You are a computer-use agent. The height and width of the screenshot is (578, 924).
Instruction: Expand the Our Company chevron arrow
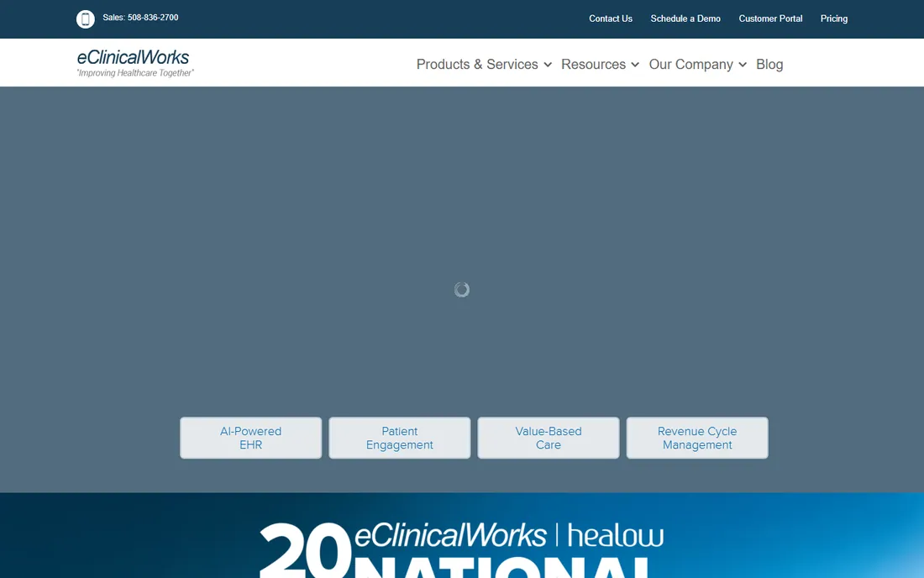[x=743, y=65]
